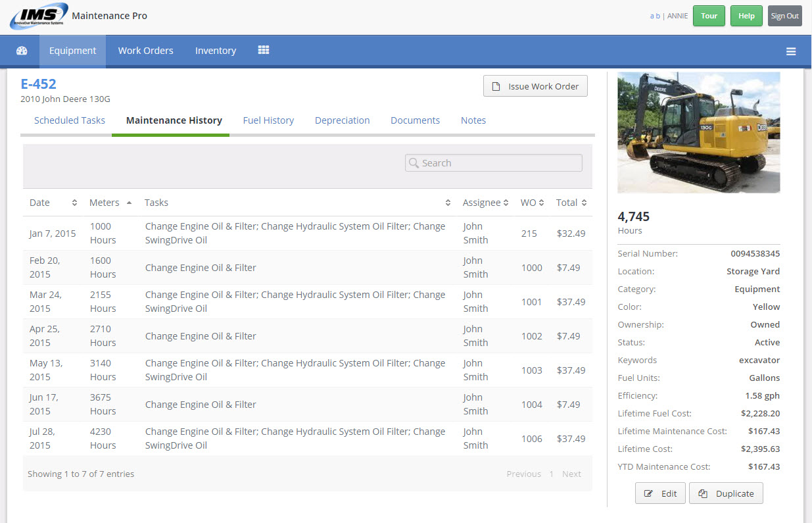812x523 pixels.
Task: Switch to Scheduled Tasks tab
Action: (x=70, y=120)
